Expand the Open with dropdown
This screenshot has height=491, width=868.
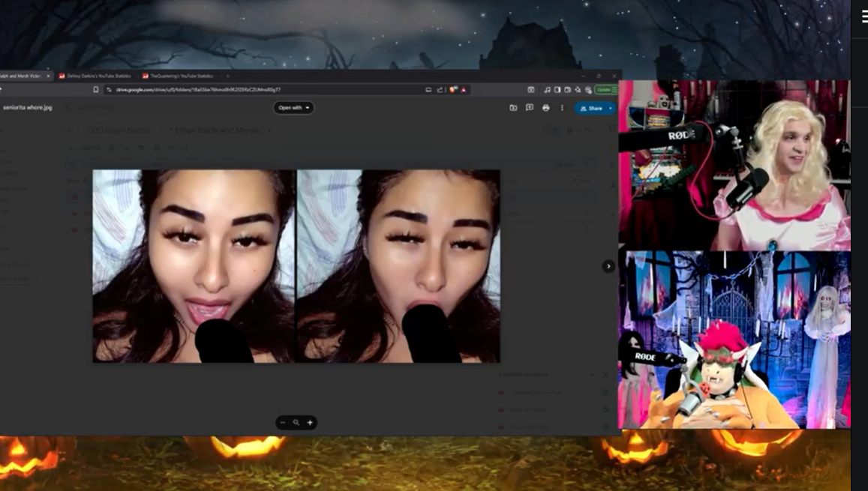pos(293,108)
